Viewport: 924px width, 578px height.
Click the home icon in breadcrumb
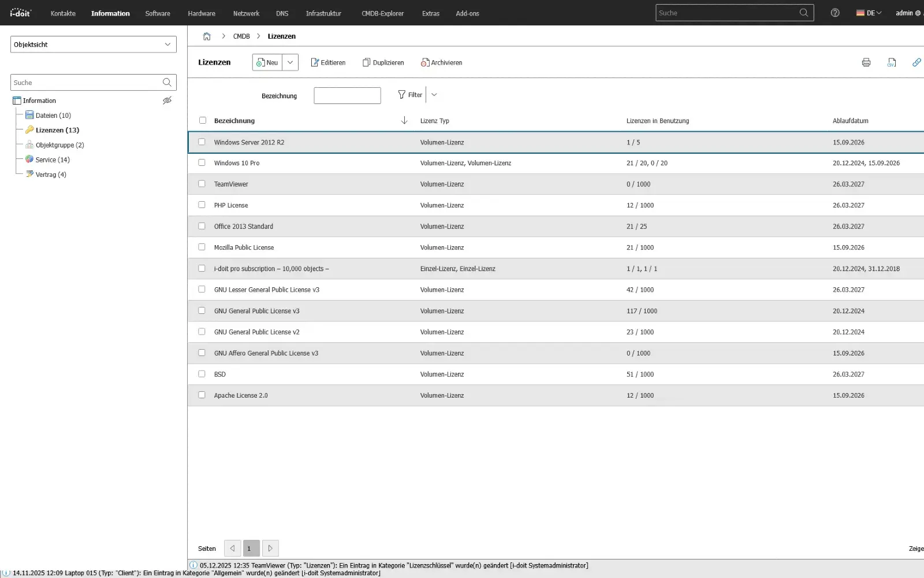[x=207, y=36]
